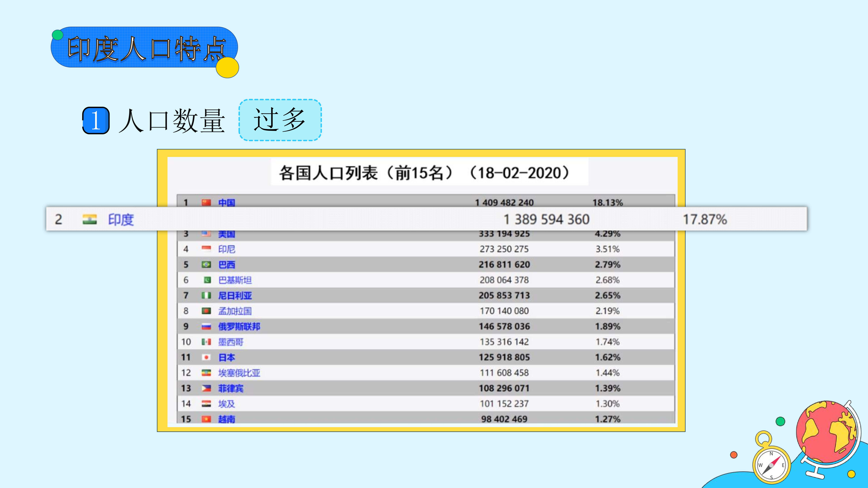Click the Indonesia flag icon
This screenshot has height=488, width=868.
coord(206,249)
